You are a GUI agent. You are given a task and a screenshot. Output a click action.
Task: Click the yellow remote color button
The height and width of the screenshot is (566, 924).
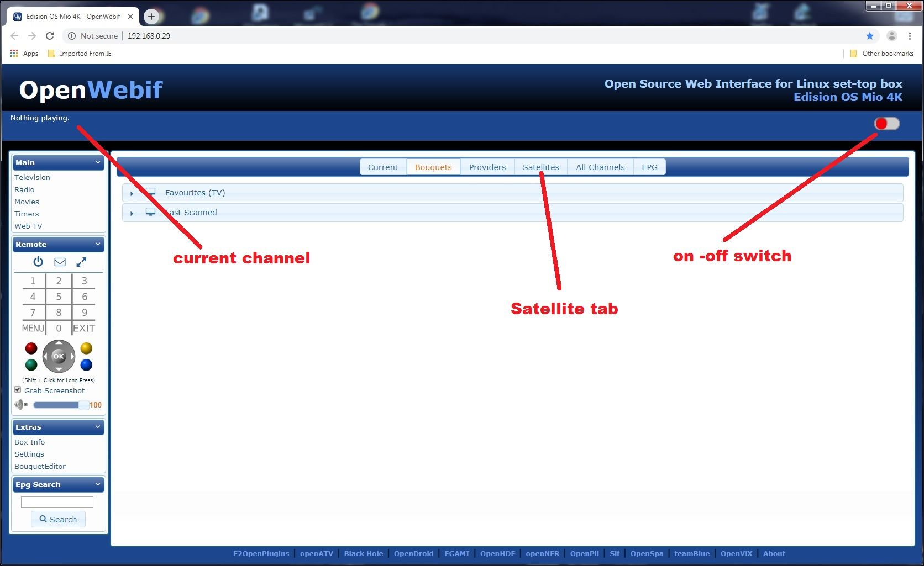point(86,348)
